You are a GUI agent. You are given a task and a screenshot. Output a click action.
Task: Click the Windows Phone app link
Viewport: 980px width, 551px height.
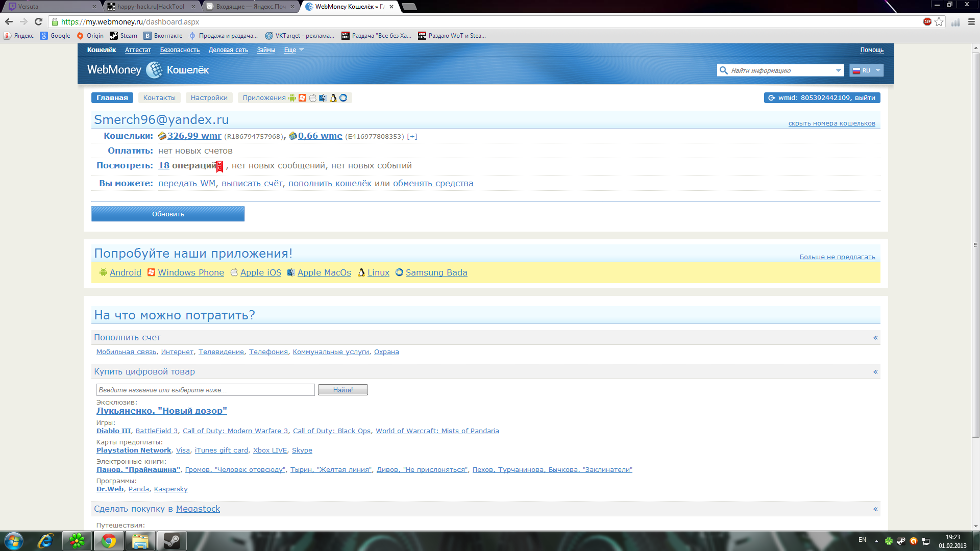tap(191, 273)
